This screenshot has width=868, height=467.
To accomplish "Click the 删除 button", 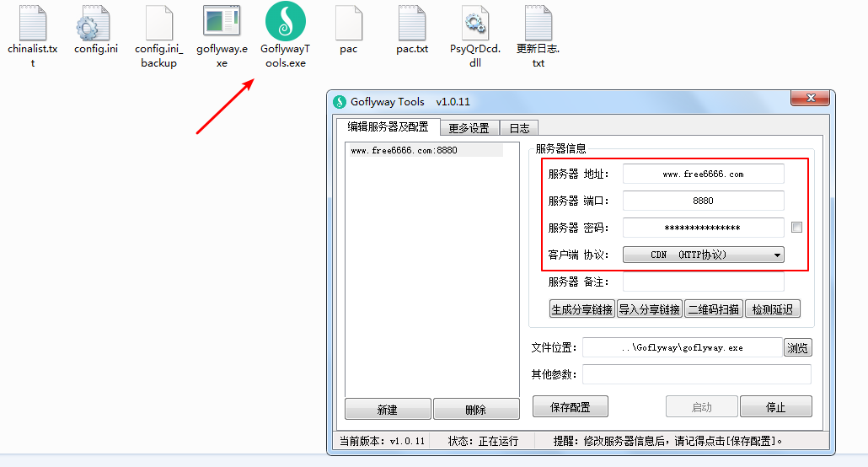I will point(476,410).
